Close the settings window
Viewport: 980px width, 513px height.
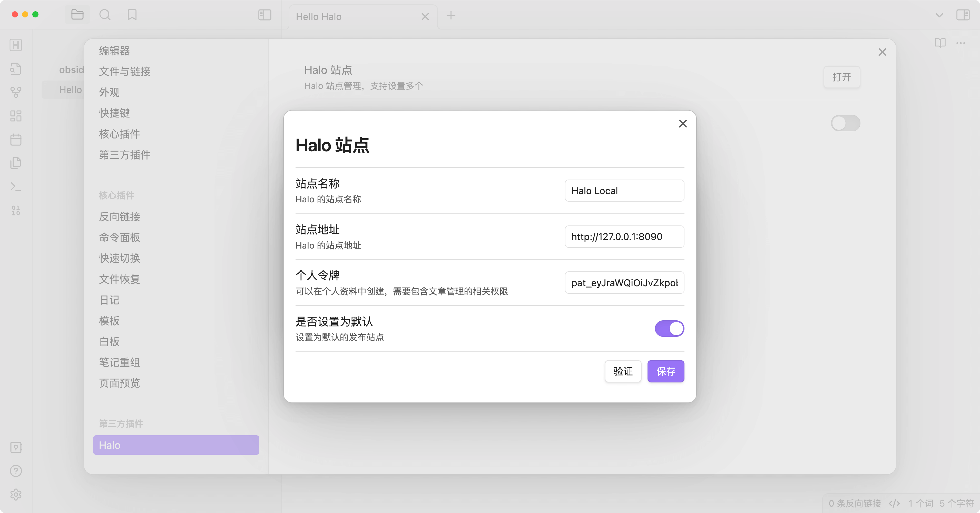point(882,52)
